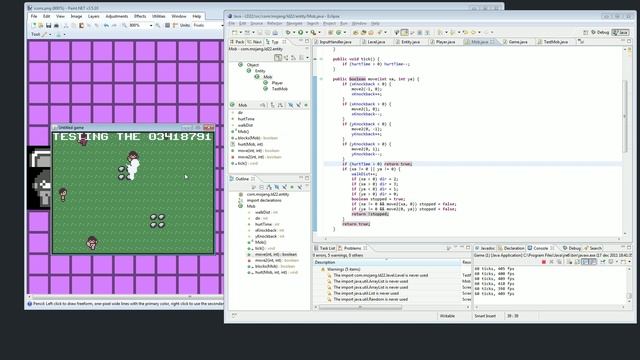This screenshot has width=640, height=360.
Task: Maximize the Outline view
Action: [x=307, y=178]
